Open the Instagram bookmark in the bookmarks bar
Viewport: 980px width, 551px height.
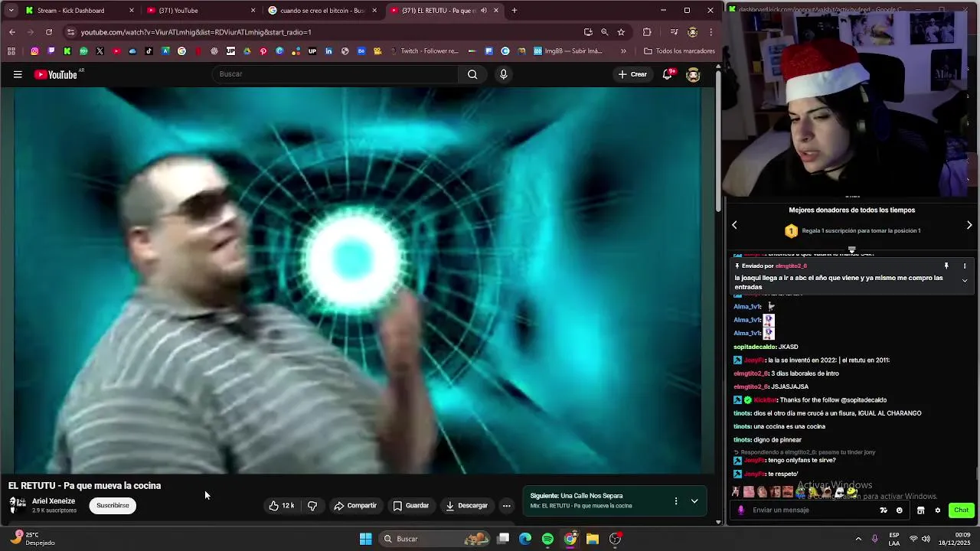(x=34, y=51)
